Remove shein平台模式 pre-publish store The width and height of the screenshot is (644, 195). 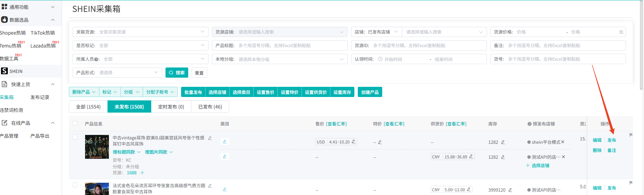click(x=563, y=142)
